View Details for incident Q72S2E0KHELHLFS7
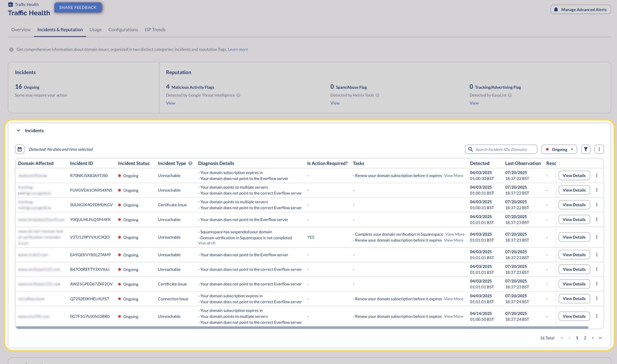The image size is (617, 364). tap(574, 299)
